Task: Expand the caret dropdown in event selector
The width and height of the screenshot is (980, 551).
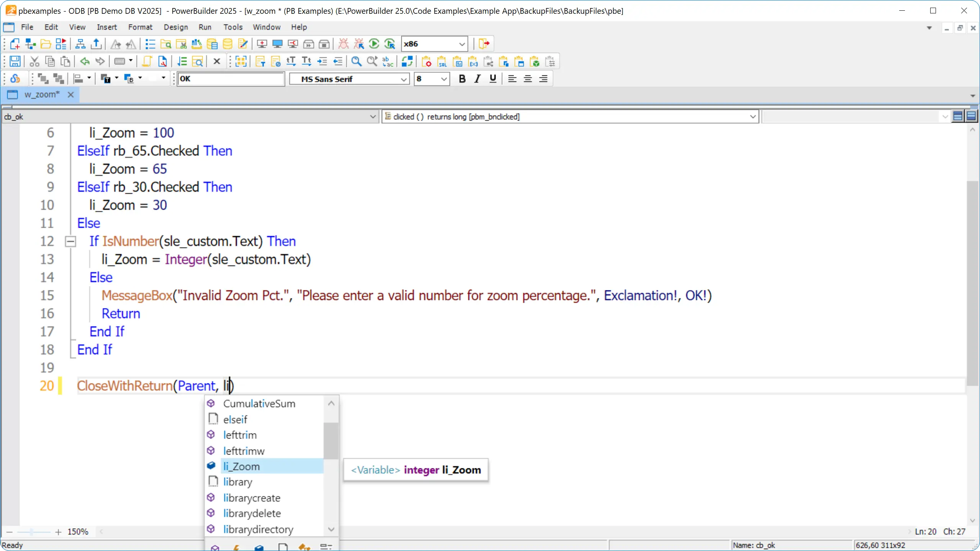Action: click(754, 116)
